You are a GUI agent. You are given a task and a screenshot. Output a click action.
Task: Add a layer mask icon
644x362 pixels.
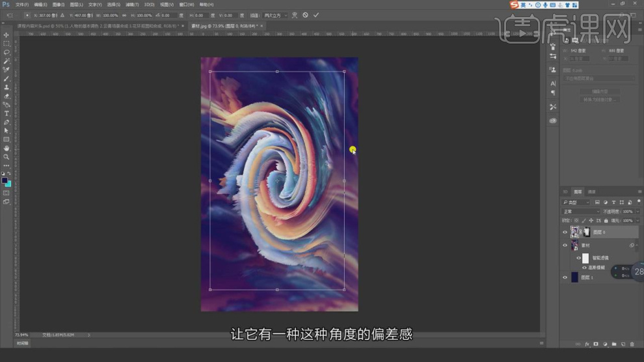pos(596,344)
